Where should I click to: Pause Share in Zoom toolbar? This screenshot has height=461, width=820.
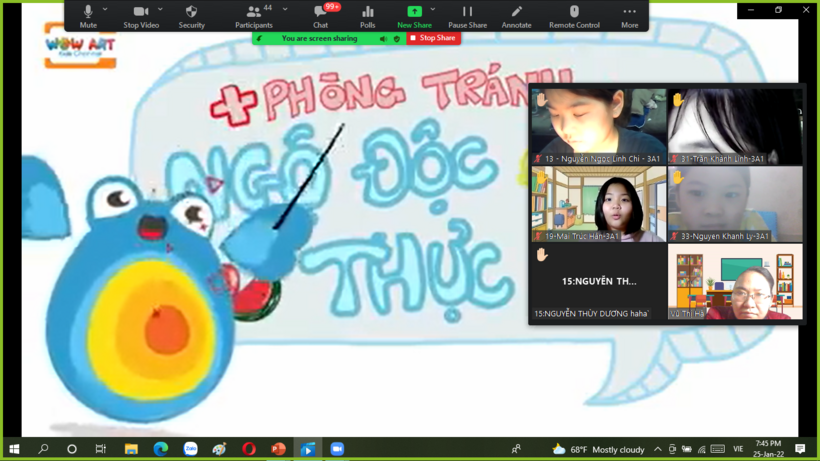pyautogui.click(x=467, y=15)
